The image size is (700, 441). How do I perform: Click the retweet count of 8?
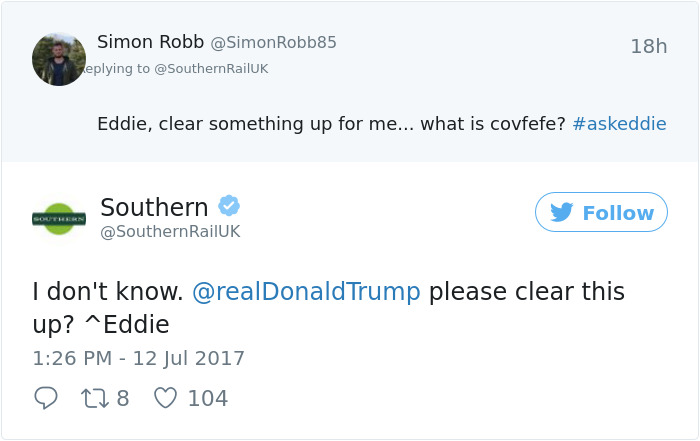123,398
